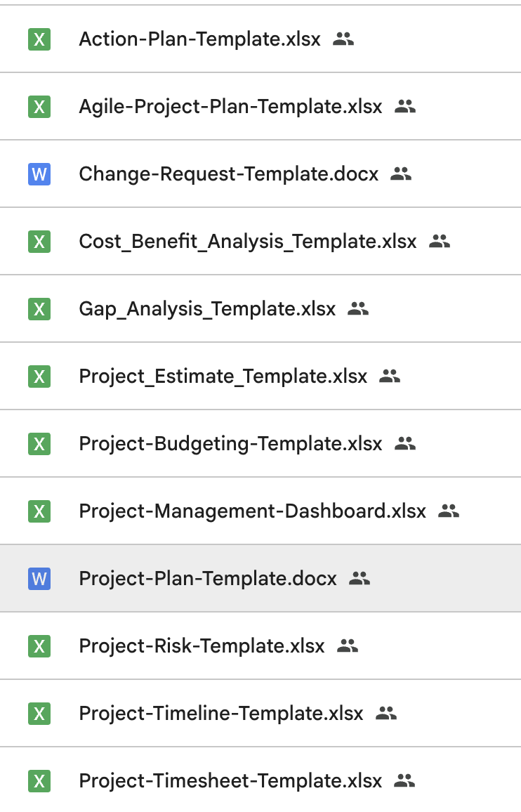Click the Excel icon beside Project-Risk-Template.xlsx
The image size is (521, 812).
click(x=39, y=646)
